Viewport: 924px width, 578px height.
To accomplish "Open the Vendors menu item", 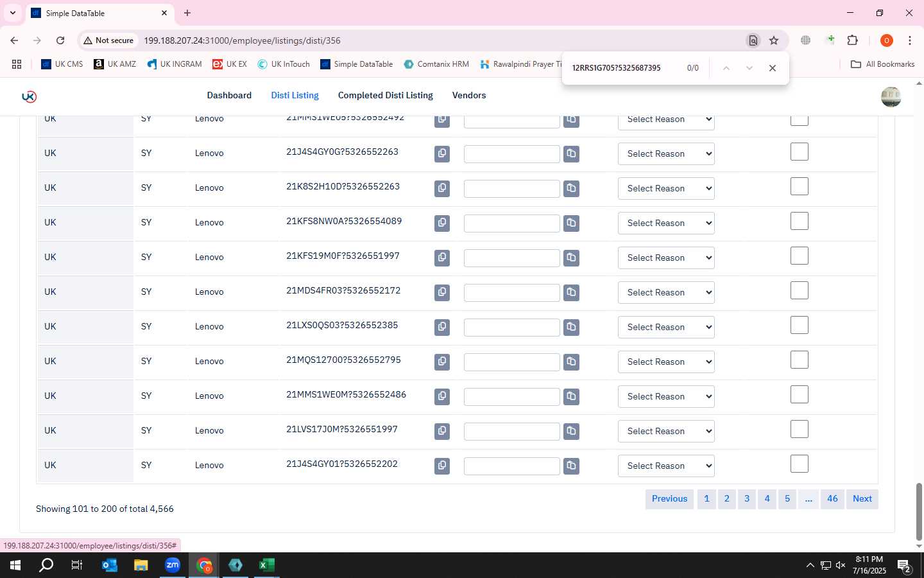I will (469, 95).
